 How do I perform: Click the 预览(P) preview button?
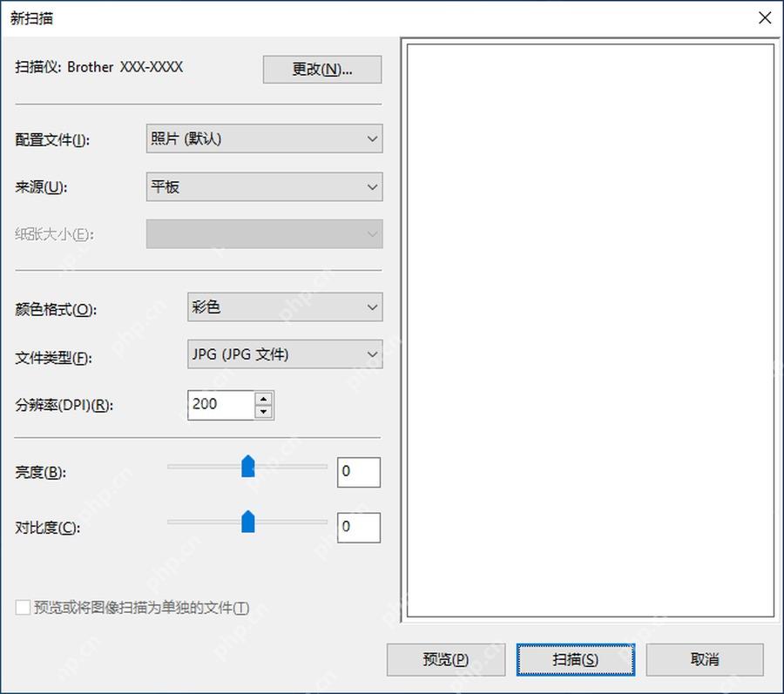(x=446, y=659)
